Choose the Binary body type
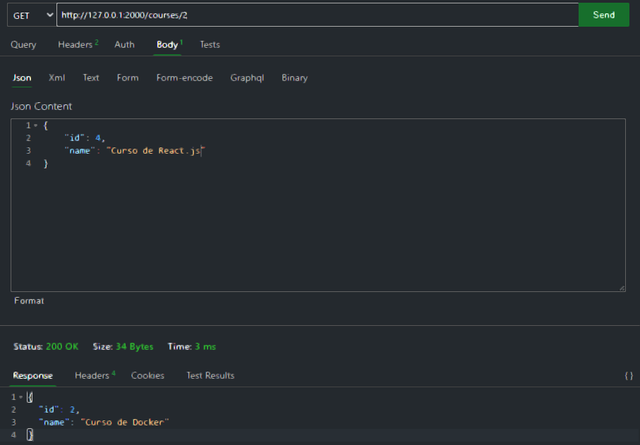The width and height of the screenshot is (640, 445). (294, 78)
